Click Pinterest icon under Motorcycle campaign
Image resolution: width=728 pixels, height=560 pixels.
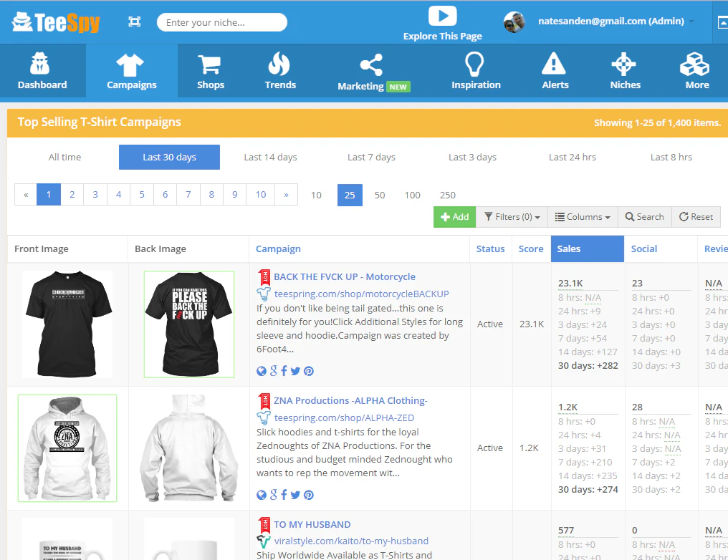click(309, 371)
